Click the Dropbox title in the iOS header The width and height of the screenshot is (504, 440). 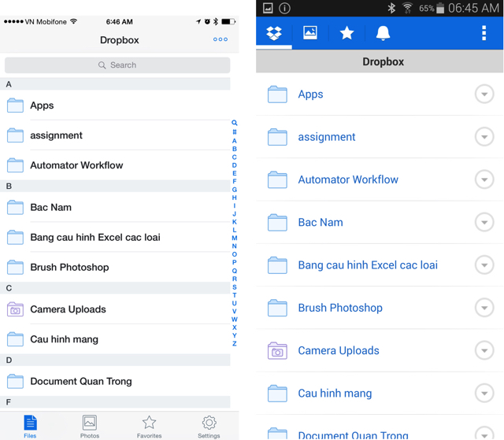point(120,40)
